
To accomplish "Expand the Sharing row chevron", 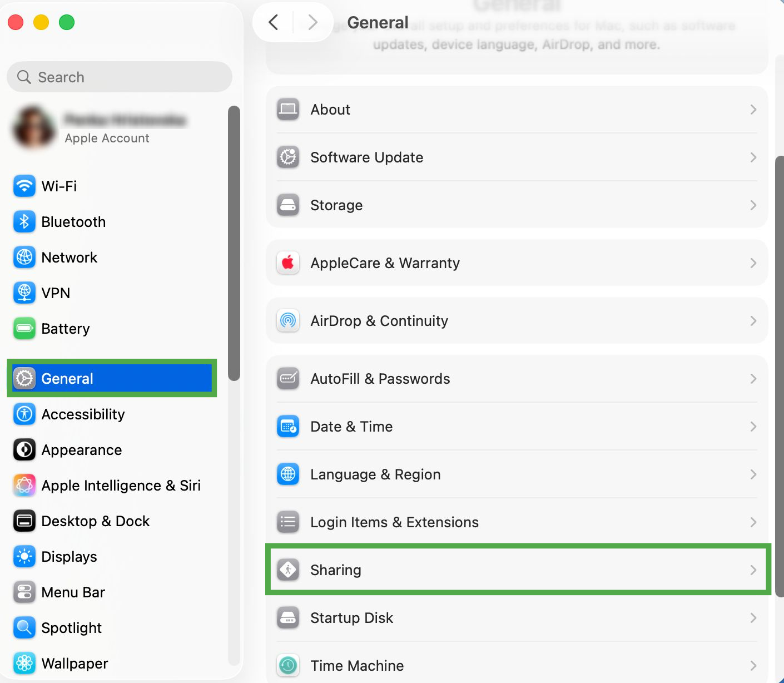I will point(753,570).
